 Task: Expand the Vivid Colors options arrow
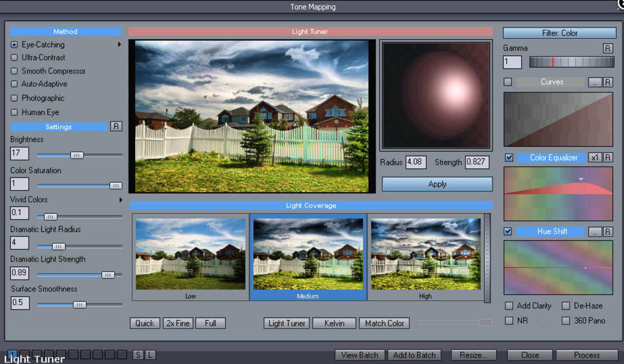coord(120,199)
